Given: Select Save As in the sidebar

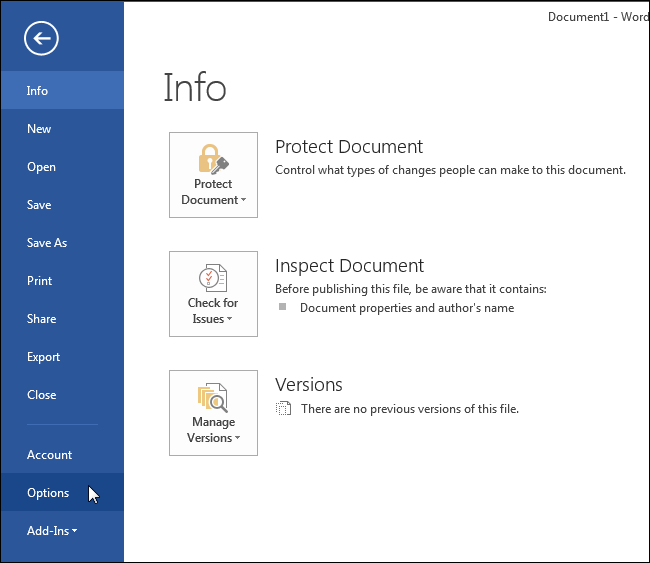Looking at the screenshot, I should pyautogui.click(x=62, y=243).
